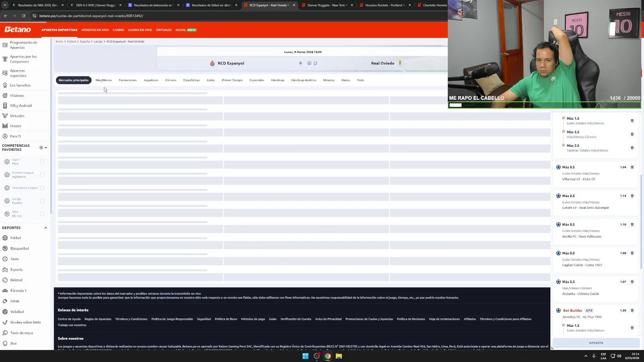644x362 pixels.
Task: Click the Windows Start button
Action: coord(305,356)
